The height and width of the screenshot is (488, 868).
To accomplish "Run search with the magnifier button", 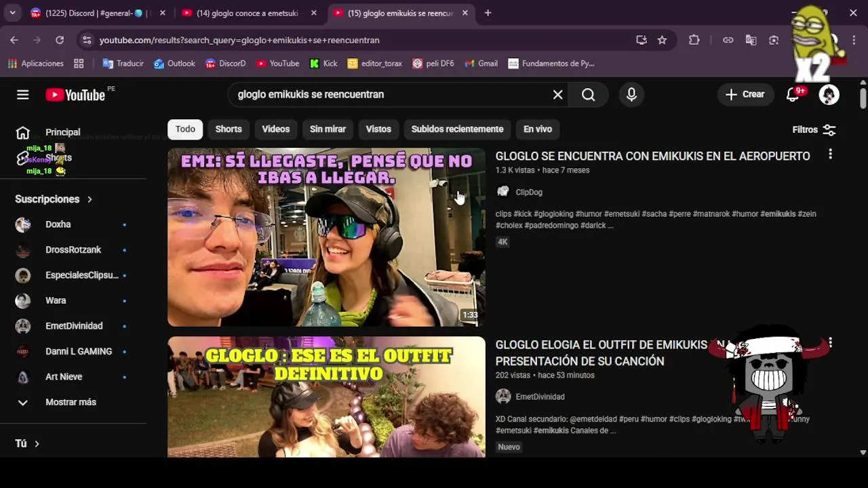I will (x=589, y=95).
